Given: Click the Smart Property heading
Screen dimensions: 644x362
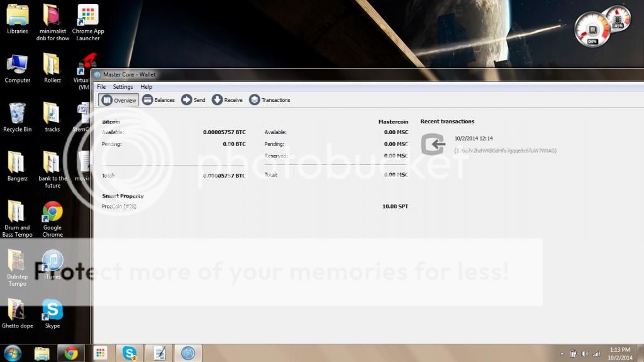Looking at the screenshot, I should click(123, 196).
